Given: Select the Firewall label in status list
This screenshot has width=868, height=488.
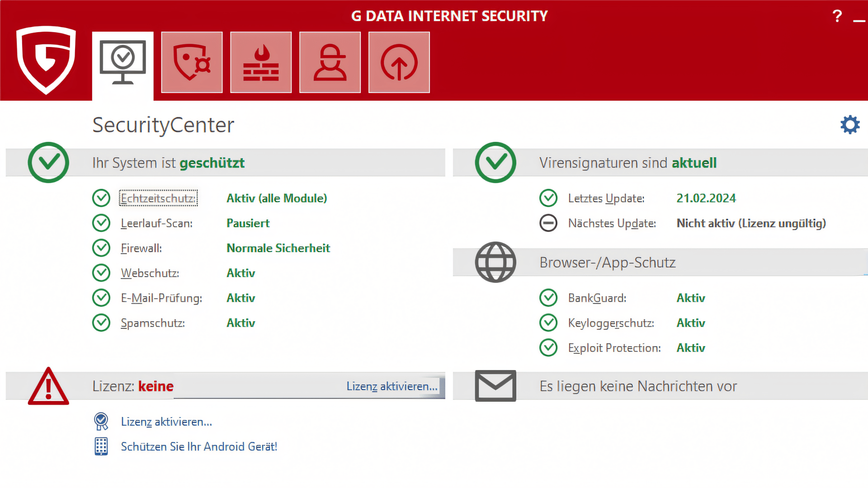Looking at the screenshot, I should [141, 248].
